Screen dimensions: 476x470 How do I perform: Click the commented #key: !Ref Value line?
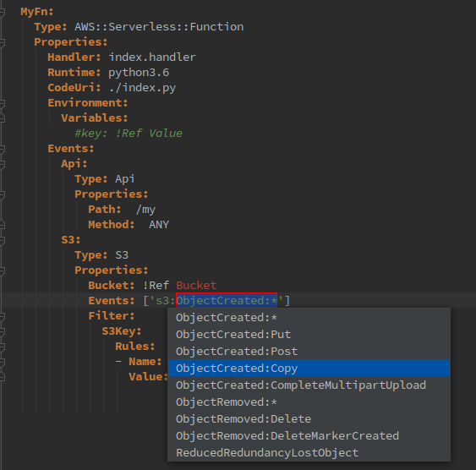129,134
